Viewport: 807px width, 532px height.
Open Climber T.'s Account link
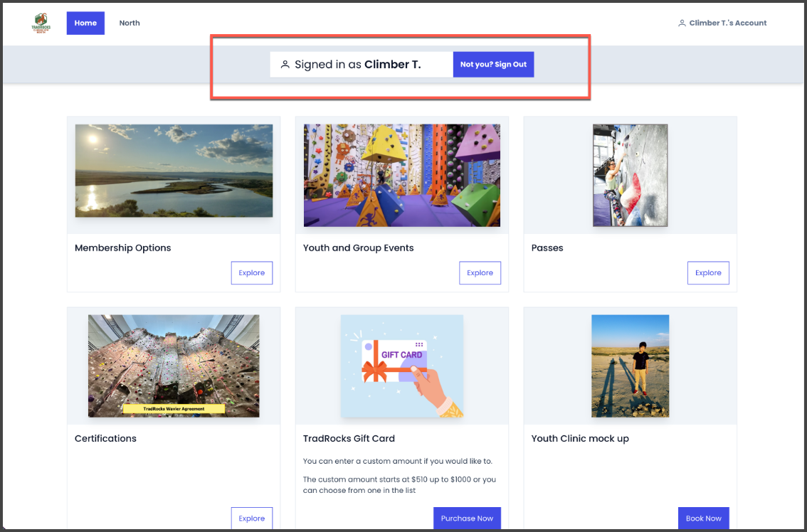click(x=722, y=23)
